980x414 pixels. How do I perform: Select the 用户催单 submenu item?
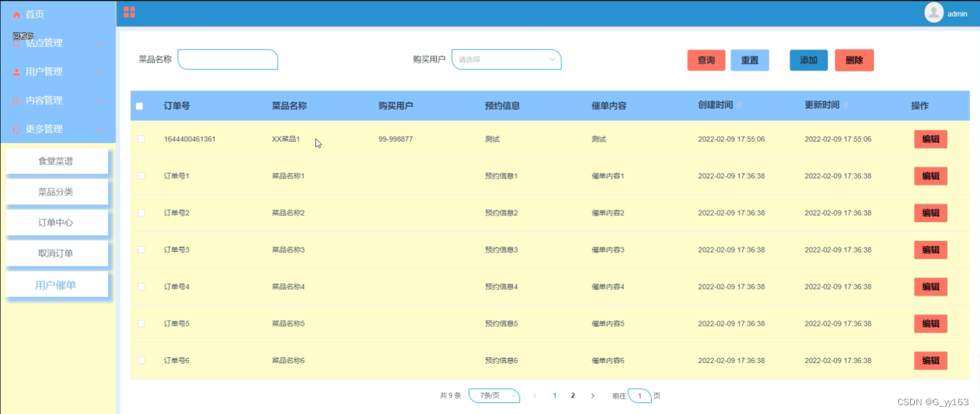56,285
